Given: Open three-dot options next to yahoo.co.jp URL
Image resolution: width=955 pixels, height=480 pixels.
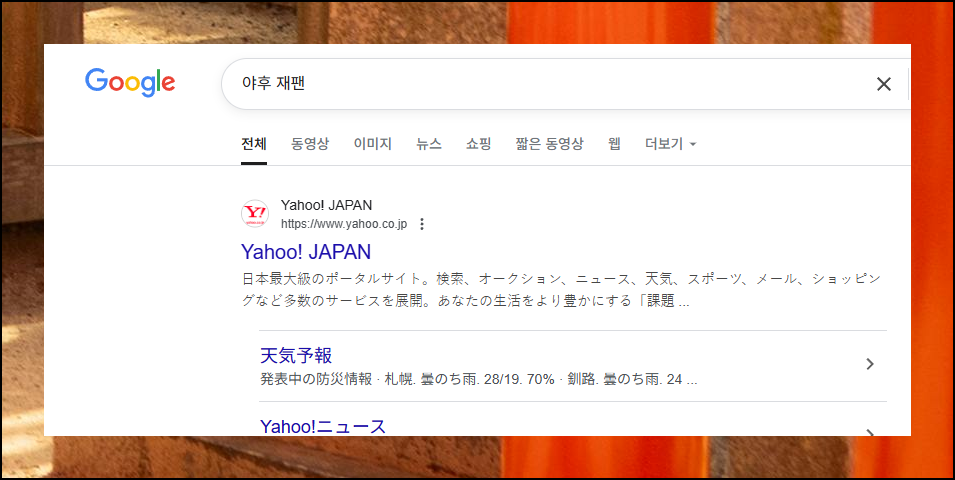Looking at the screenshot, I should coord(421,224).
